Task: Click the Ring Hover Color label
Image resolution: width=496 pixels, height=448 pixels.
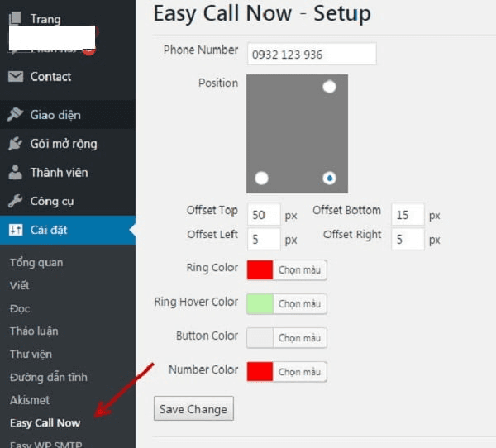Action: [196, 302]
